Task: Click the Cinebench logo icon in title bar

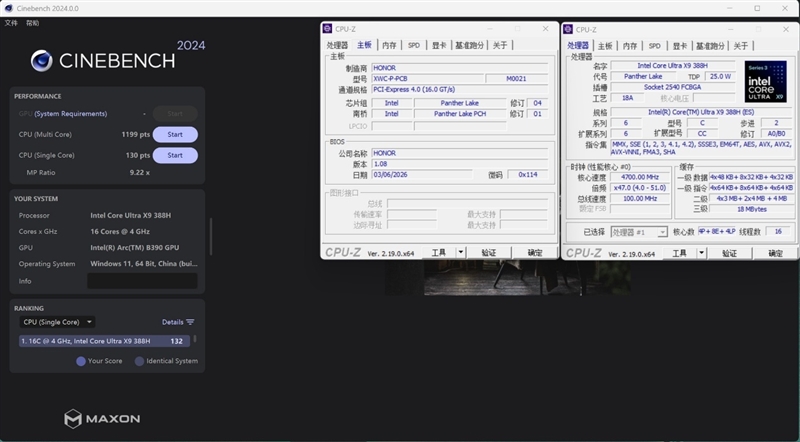Action: [8, 8]
